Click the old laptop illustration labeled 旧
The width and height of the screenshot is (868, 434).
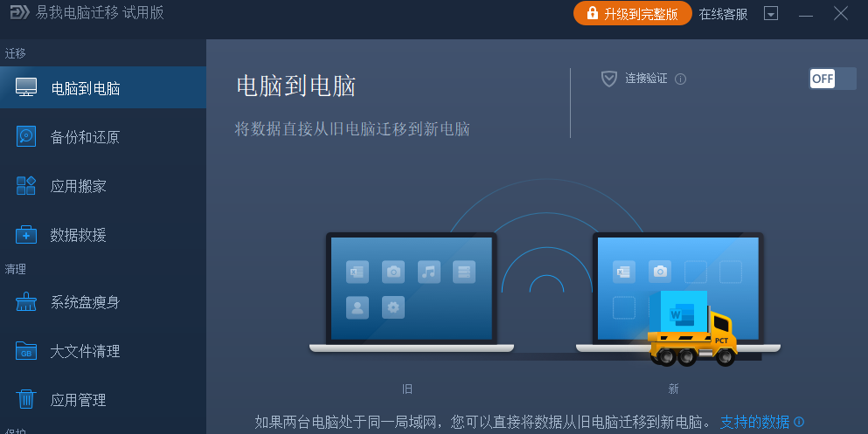pos(412,292)
